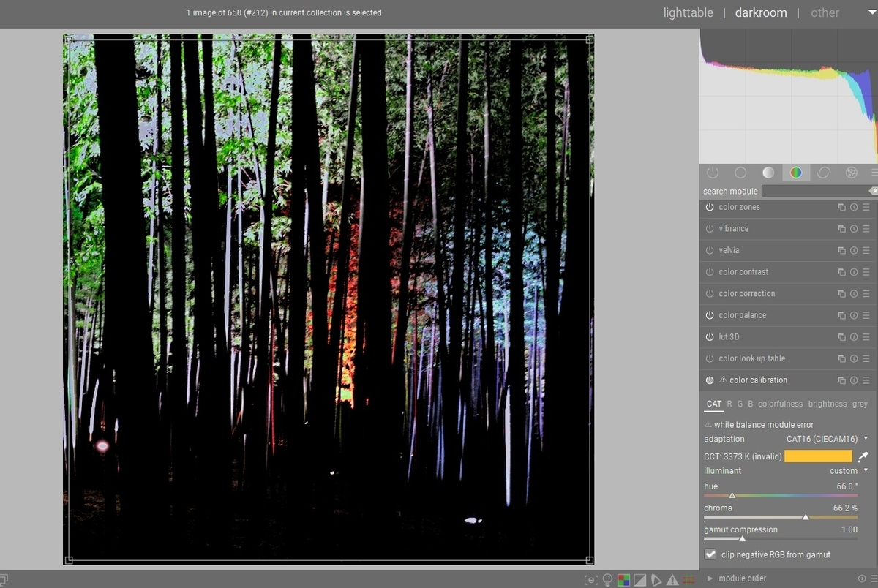Disable the color balance module

(710, 315)
